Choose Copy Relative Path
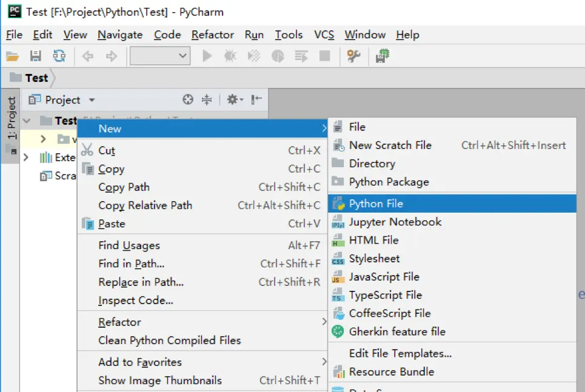The width and height of the screenshot is (585, 392). tap(202, 205)
